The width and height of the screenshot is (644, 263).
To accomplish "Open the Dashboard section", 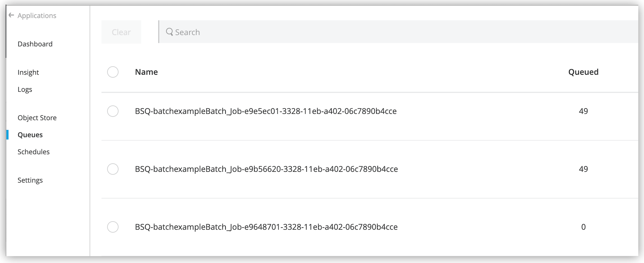I will tap(35, 44).
